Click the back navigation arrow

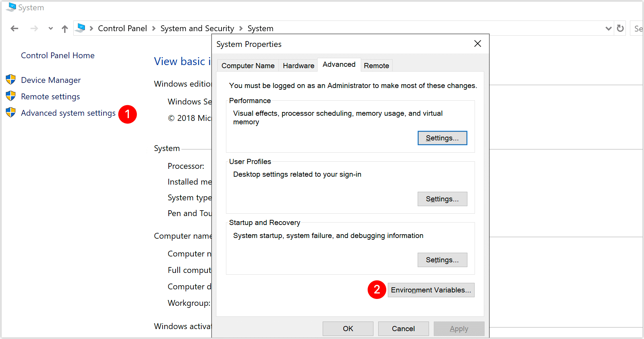(x=14, y=28)
